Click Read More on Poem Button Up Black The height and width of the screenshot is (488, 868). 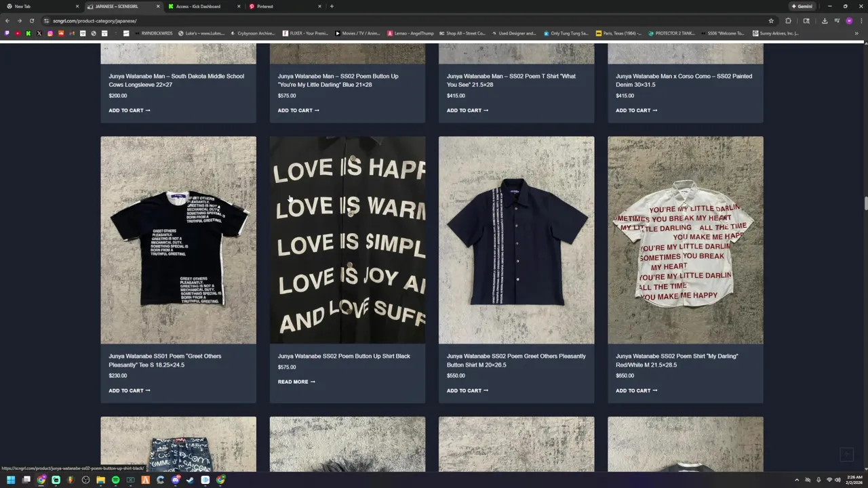[296, 382]
